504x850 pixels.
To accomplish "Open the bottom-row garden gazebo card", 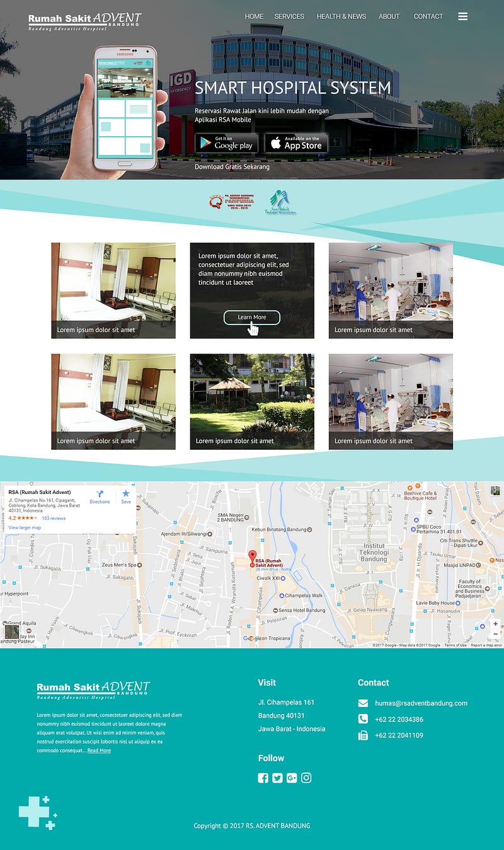I will pos(252,401).
